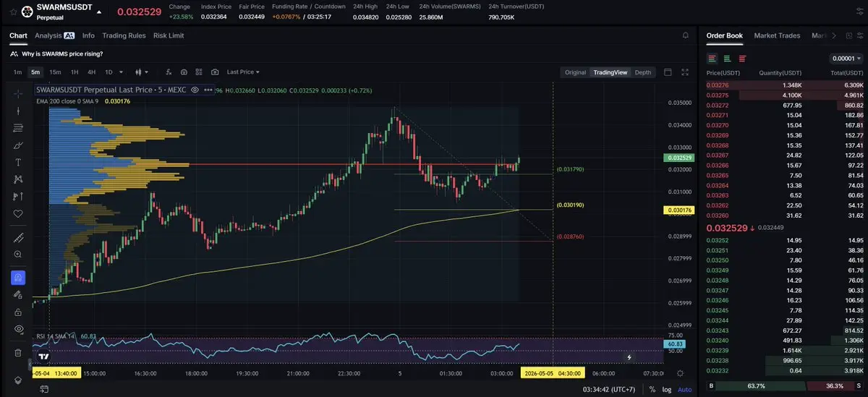Toggle stay in drawing mode

coord(18,295)
